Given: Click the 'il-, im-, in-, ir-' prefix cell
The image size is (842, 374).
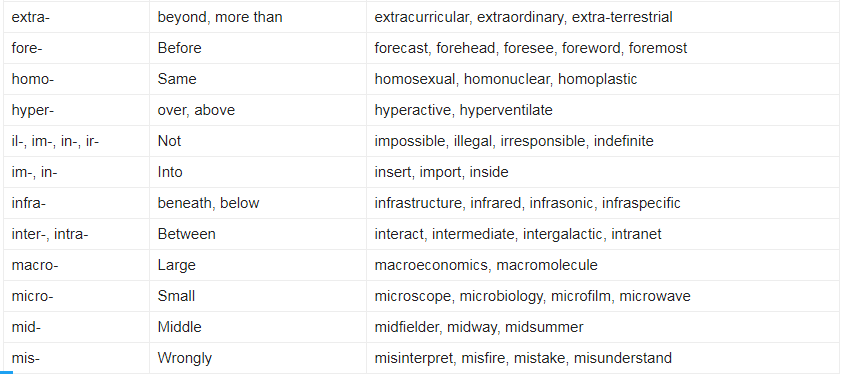Looking at the screenshot, I should pos(76,141).
